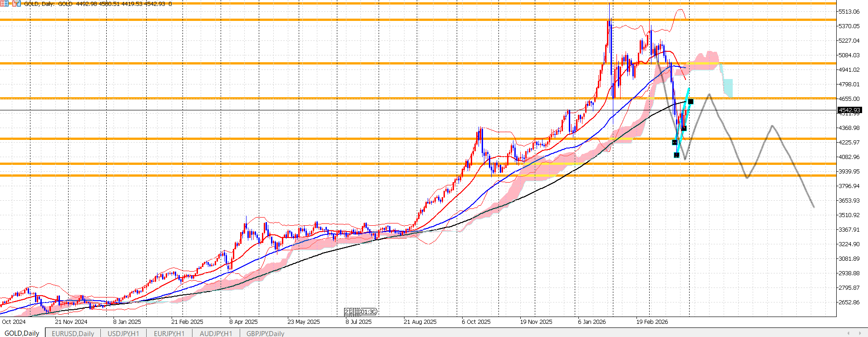The width and height of the screenshot is (868, 337).
Task: Click the one-click trading panel icon
Action: point(16,4)
